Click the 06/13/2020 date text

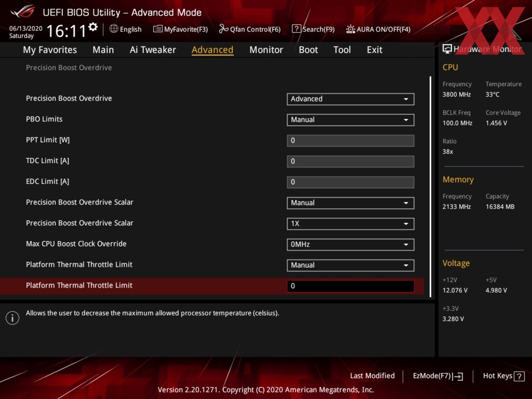click(x=26, y=29)
